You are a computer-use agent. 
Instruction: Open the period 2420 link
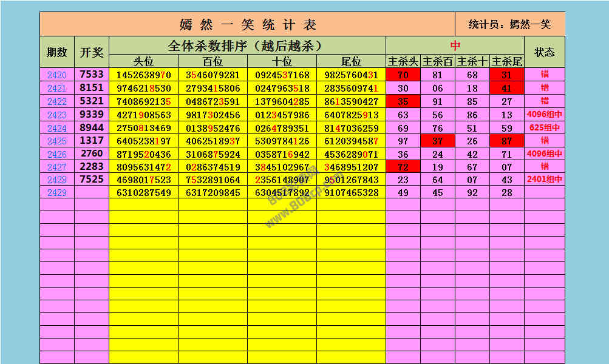57,75
